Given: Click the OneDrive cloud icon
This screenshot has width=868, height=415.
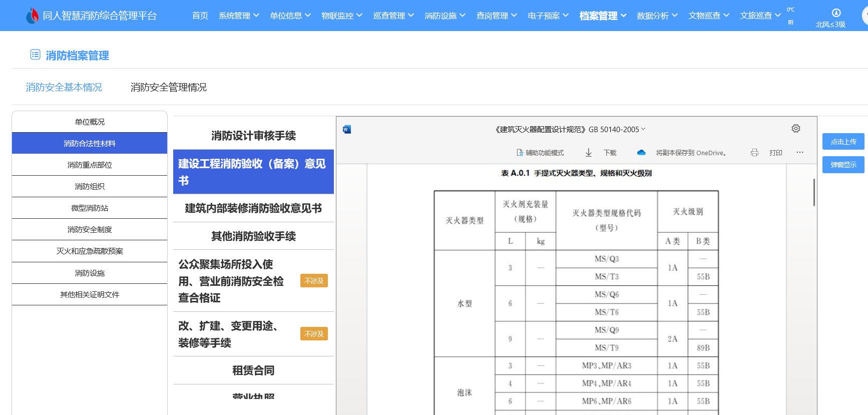Looking at the screenshot, I should 641,153.
